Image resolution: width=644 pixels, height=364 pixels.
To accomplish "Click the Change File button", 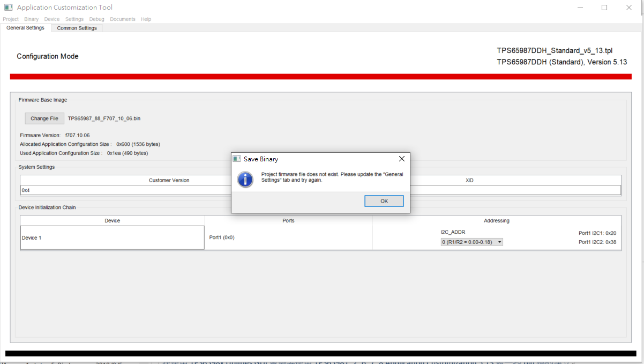I will pyautogui.click(x=44, y=118).
